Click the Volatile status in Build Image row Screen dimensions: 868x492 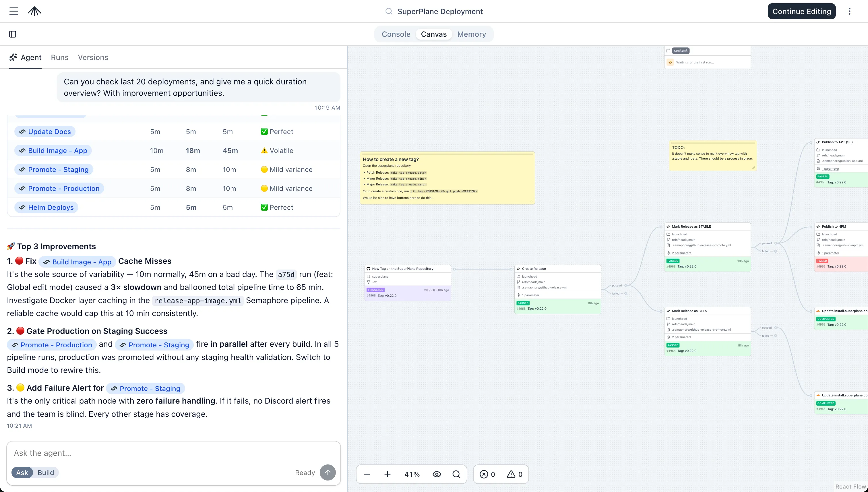(x=277, y=150)
